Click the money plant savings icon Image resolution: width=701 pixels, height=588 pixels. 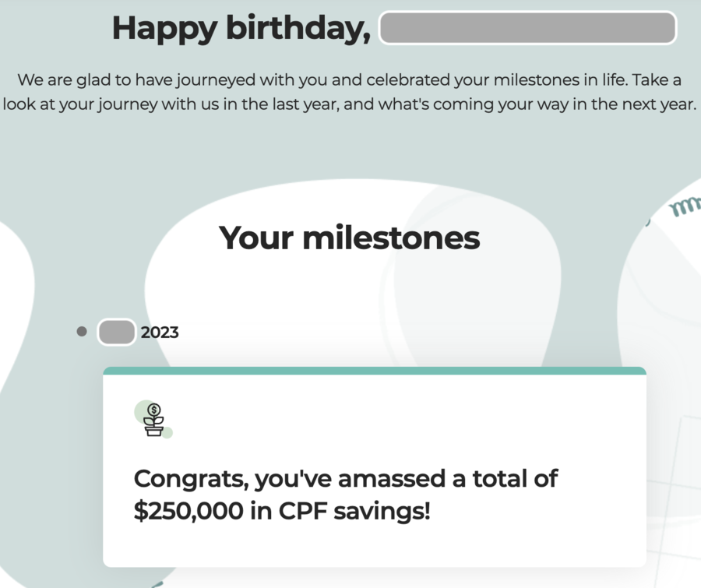point(153,420)
